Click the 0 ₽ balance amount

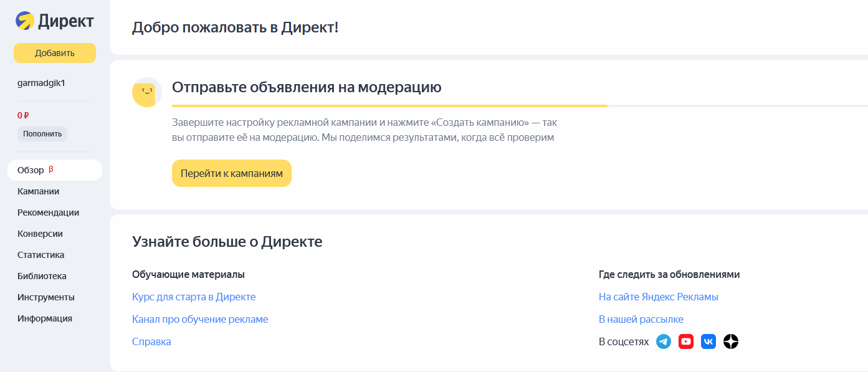pyautogui.click(x=24, y=115)
